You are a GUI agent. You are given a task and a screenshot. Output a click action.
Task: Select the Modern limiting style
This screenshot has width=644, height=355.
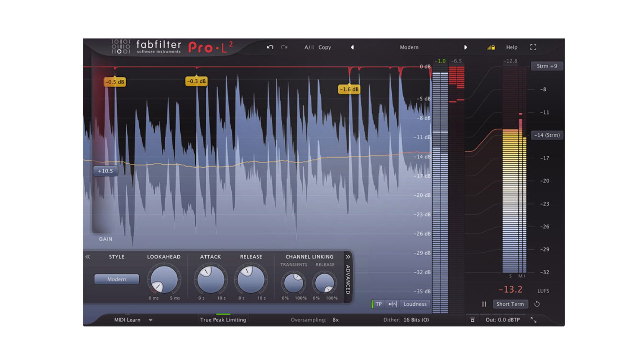(116, 279)
